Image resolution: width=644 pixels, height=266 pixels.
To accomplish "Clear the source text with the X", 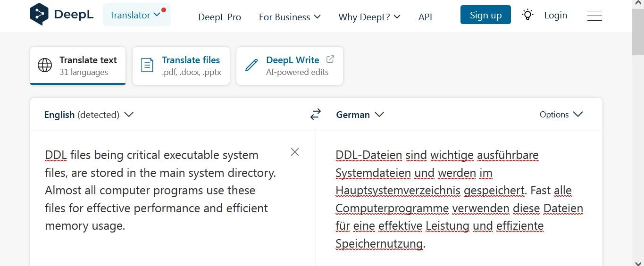I will coord(295,152).
